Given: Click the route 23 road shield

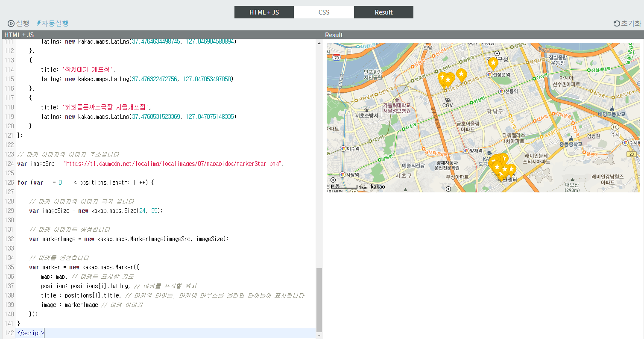Looking at the screenshot, I should 632,154.
